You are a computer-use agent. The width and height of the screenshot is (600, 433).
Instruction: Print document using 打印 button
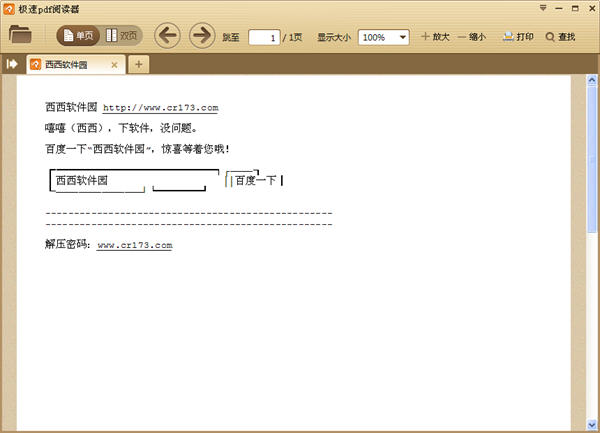(518, 37)
